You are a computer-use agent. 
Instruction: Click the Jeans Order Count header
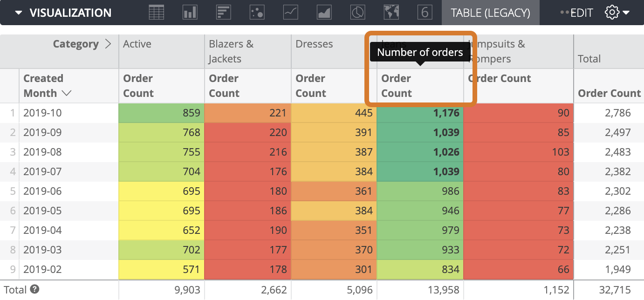coord(397,86)
